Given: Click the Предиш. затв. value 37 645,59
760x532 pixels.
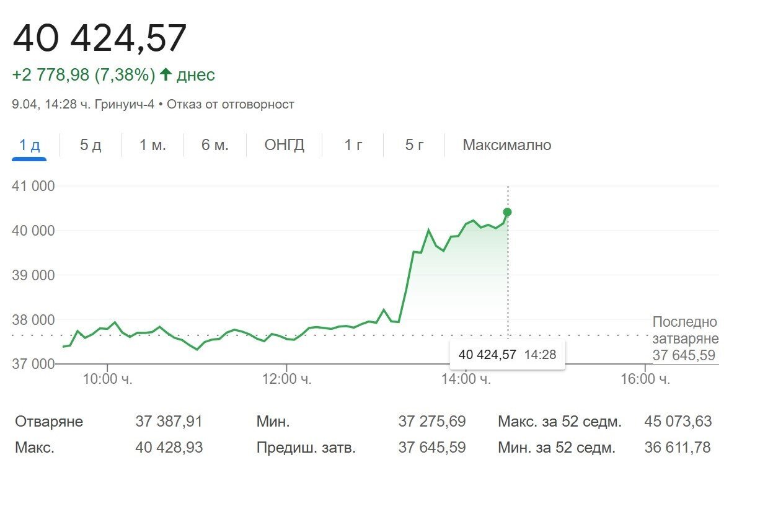Looking at the screenshot, I should click(x=432, y=447).
